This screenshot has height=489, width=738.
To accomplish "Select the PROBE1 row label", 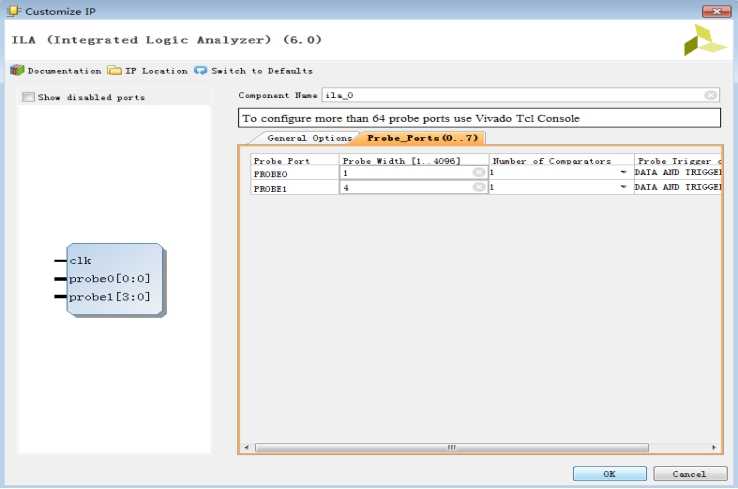I will 271,188.
